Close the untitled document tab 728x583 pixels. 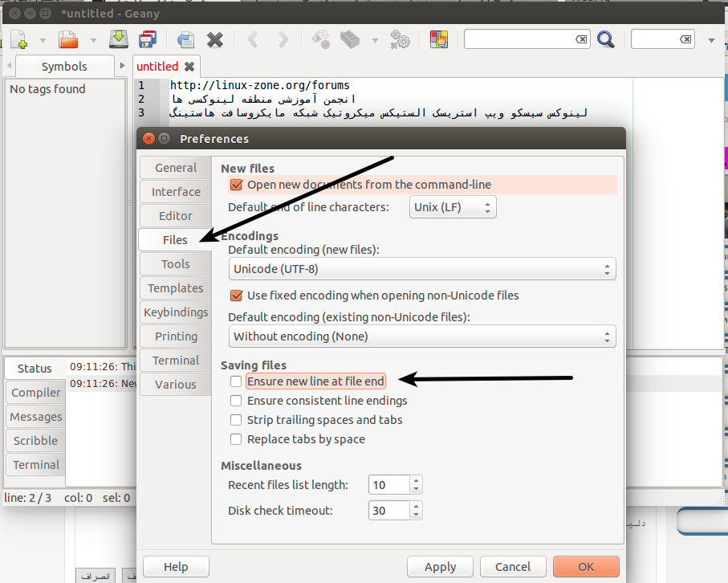click(189, 67)
